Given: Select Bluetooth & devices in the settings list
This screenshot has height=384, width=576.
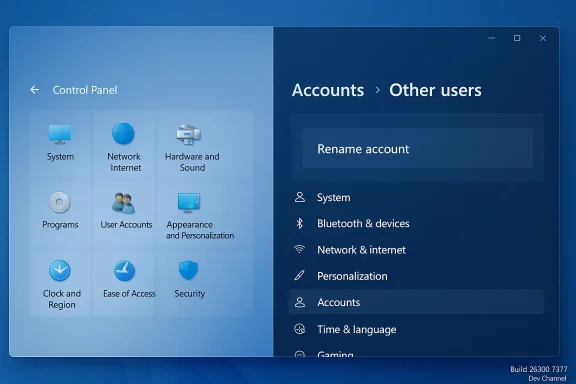Looking at the screenshot, I should coord(416,223).
